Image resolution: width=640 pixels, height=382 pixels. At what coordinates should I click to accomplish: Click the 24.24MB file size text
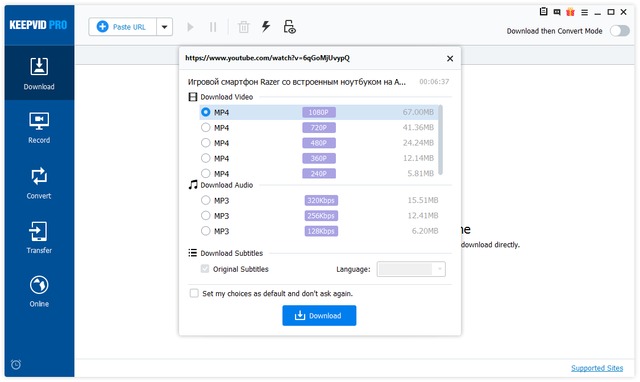418,143
